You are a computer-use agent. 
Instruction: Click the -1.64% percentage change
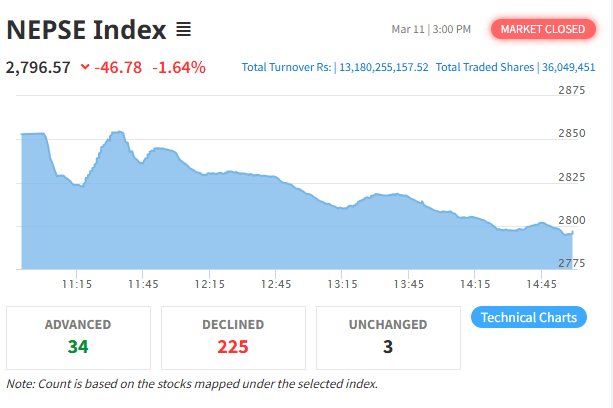(x=180, y=68)
